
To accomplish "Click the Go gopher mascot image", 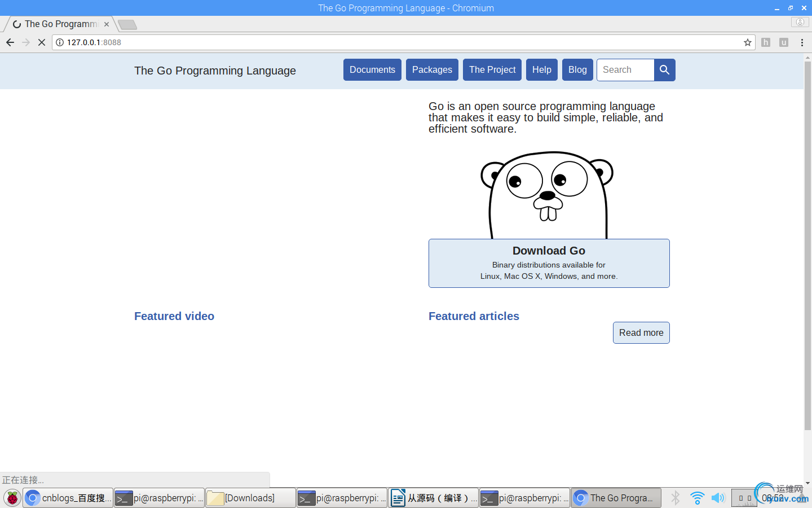I will [547, 195].
